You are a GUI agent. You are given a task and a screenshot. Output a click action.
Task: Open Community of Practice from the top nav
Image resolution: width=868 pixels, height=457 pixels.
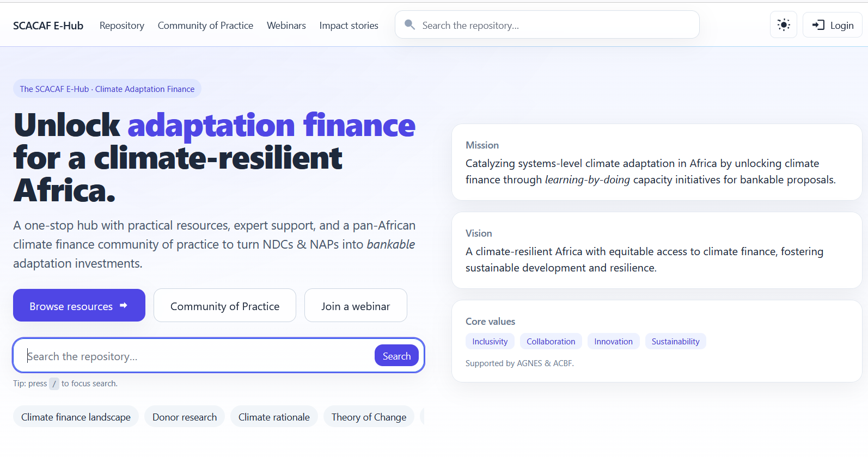coord(205,26)
